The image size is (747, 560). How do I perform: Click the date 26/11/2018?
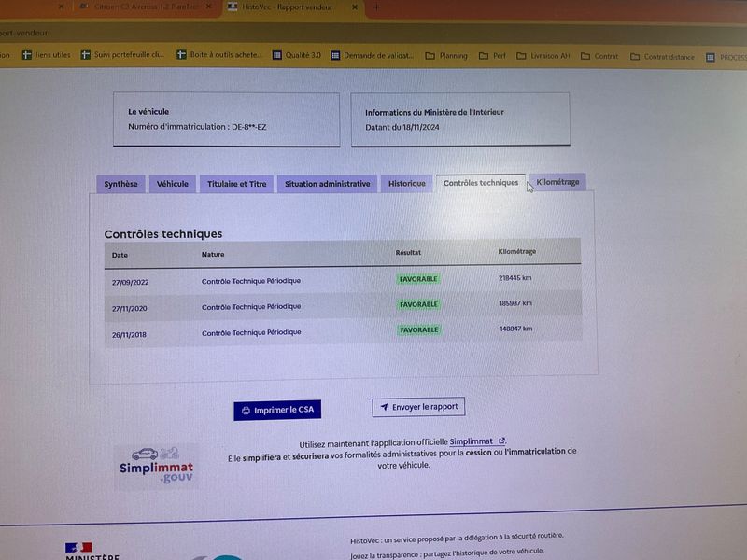point(129,335)
